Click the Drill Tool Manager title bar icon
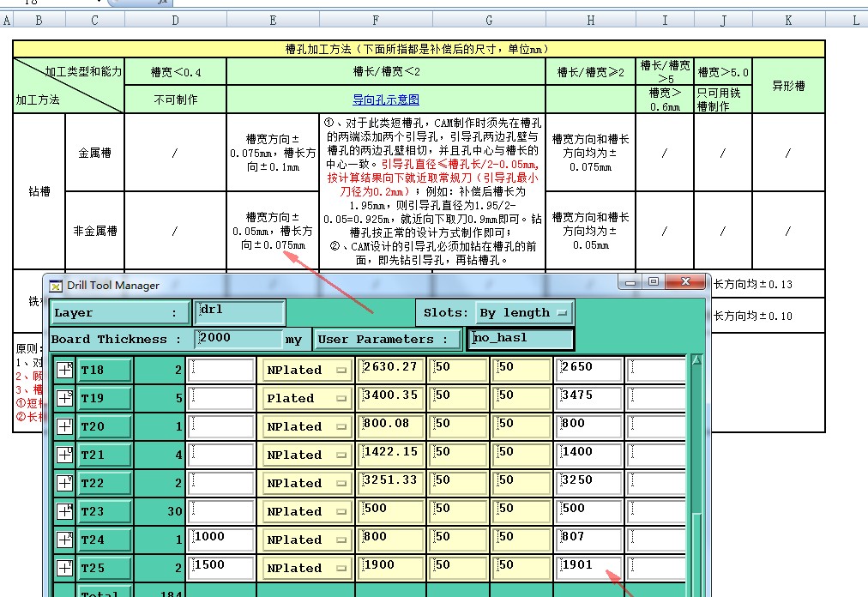 coord(56,286)
